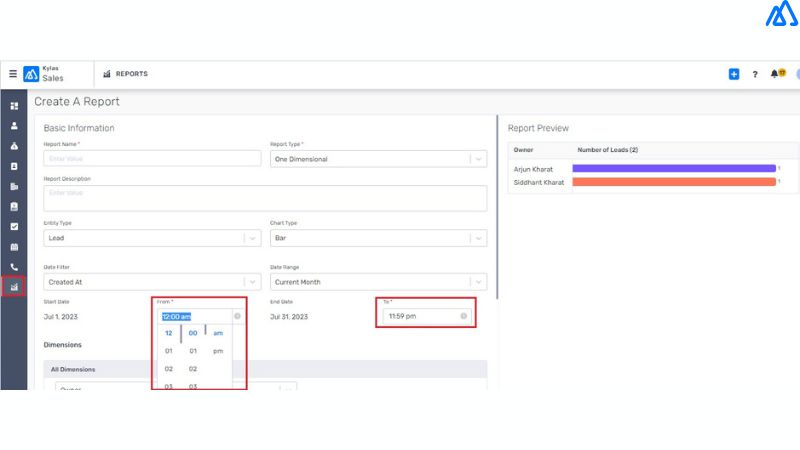Open the Reports chart sidebar icon
The height and width of the screenshot is (450, 800).
(x=14, y=287)
